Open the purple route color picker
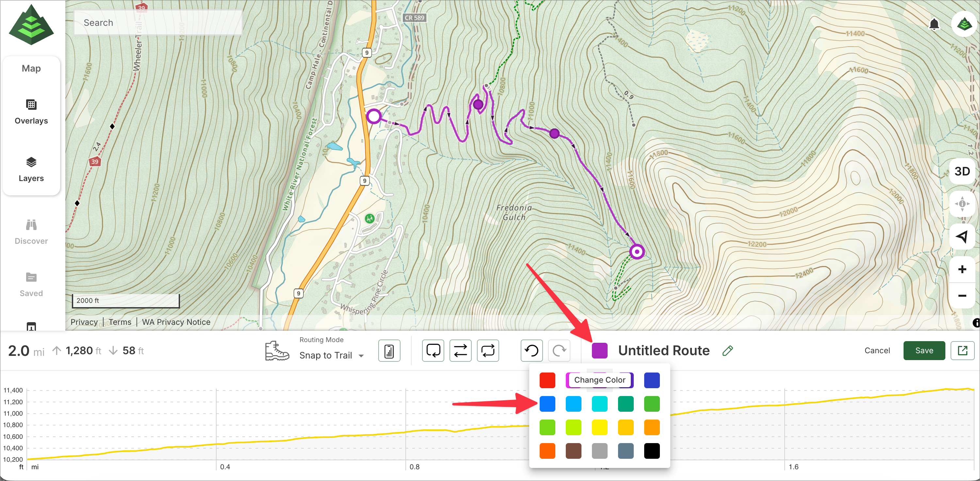The height and width of the screenshot is (481, 980). point(599,351)
